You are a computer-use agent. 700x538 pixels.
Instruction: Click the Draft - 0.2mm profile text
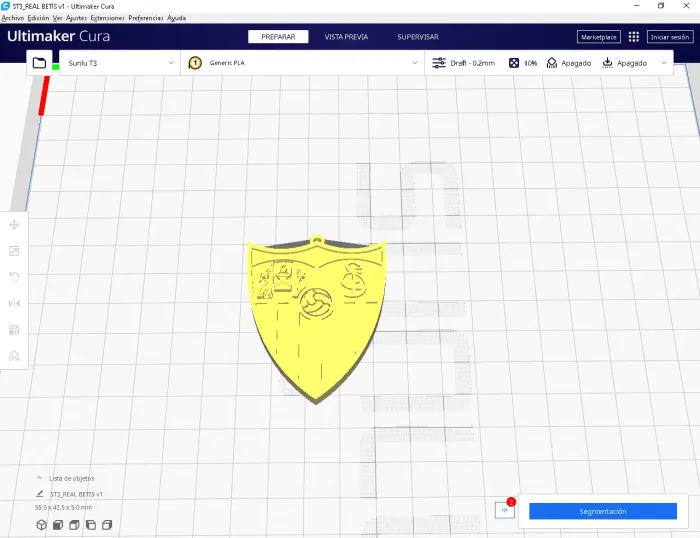(x=472, y=63)
